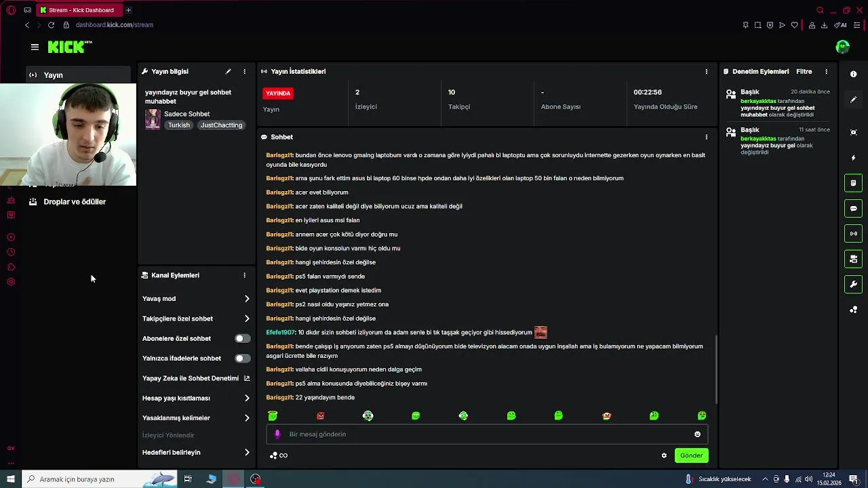Screen dimensions: 868x488
Task: Click the berkayakktas name in first audit entry
Action: click(758, 101)
